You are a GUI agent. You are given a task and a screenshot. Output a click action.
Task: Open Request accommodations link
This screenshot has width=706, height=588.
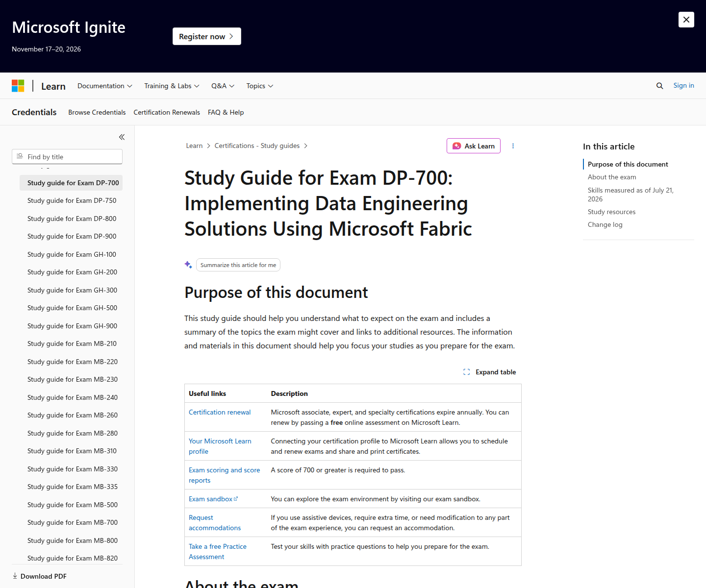click(215, 522)
